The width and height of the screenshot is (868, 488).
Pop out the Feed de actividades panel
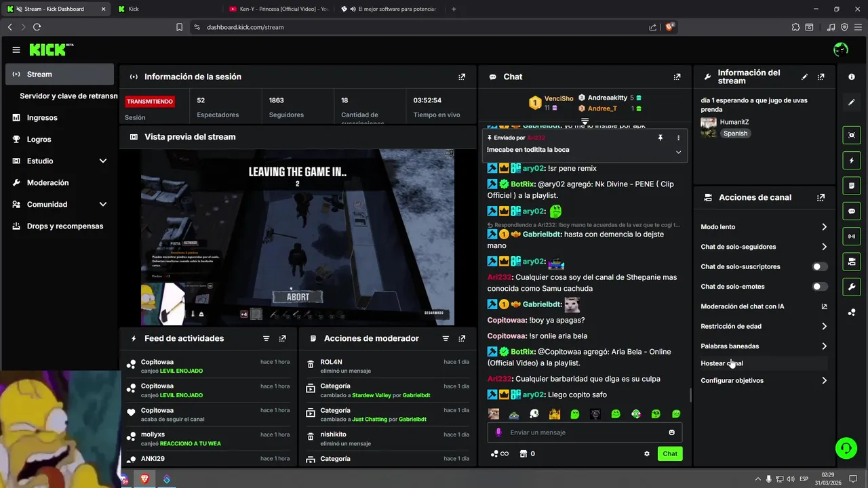(x=283, y=339)
